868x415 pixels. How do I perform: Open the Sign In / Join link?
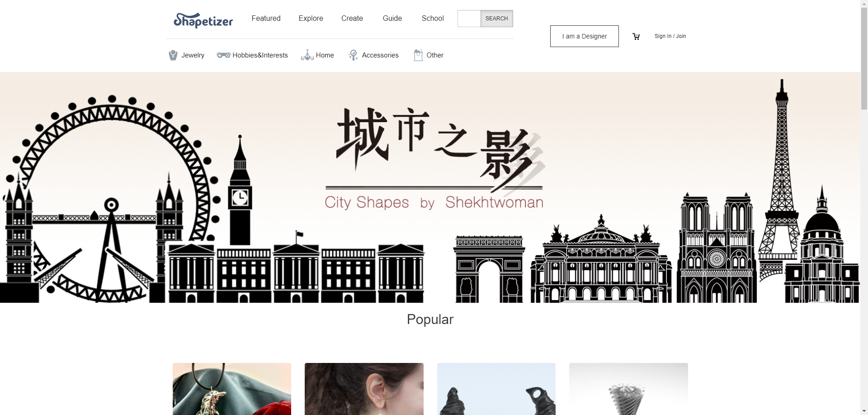[x=670, y=36]
